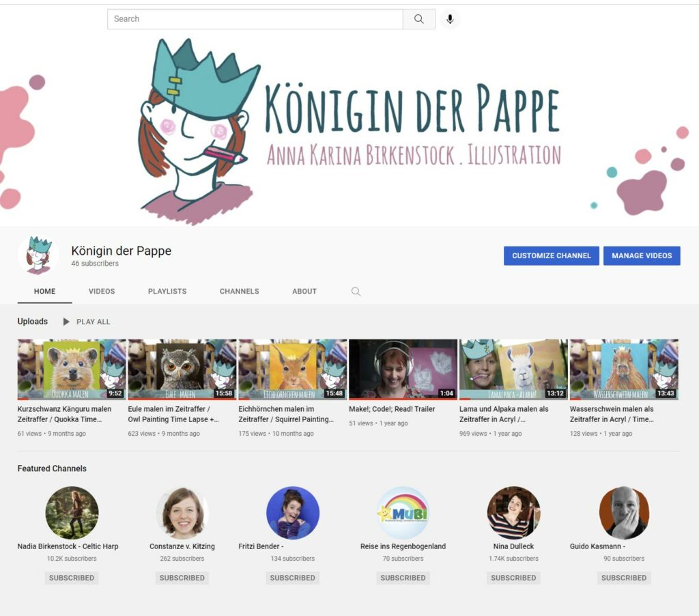Open Reise ins Regenbogenland channel name
This screenshot has width=699, height=616.
click(403, 546)
